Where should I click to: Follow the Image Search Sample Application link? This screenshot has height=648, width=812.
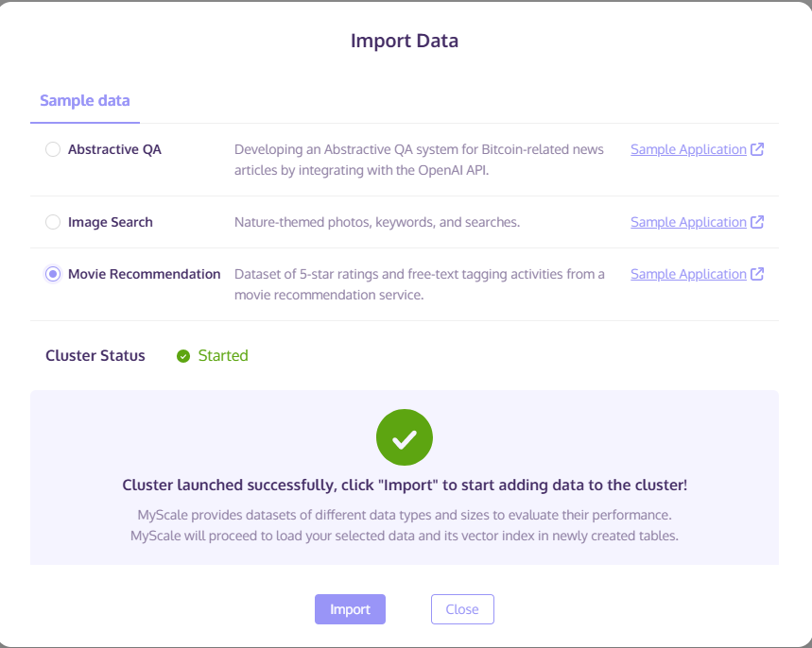(x=688, y=222)
